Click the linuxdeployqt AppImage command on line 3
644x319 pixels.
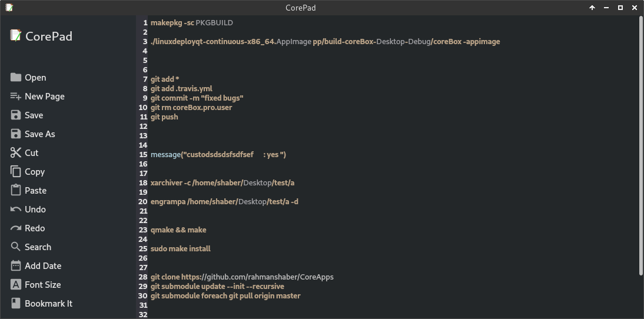point(326,41)
